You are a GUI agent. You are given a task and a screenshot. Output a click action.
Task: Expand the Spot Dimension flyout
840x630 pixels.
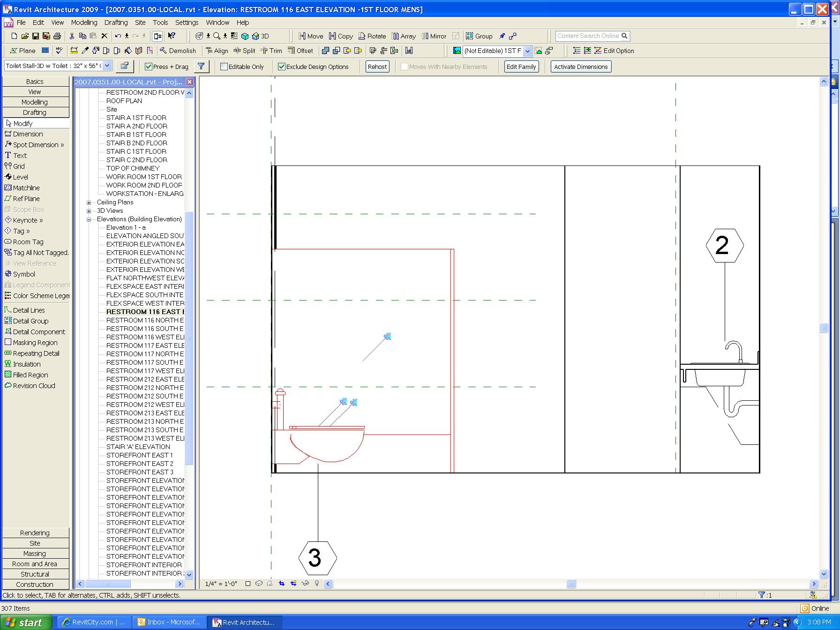(x=62, y=145)
